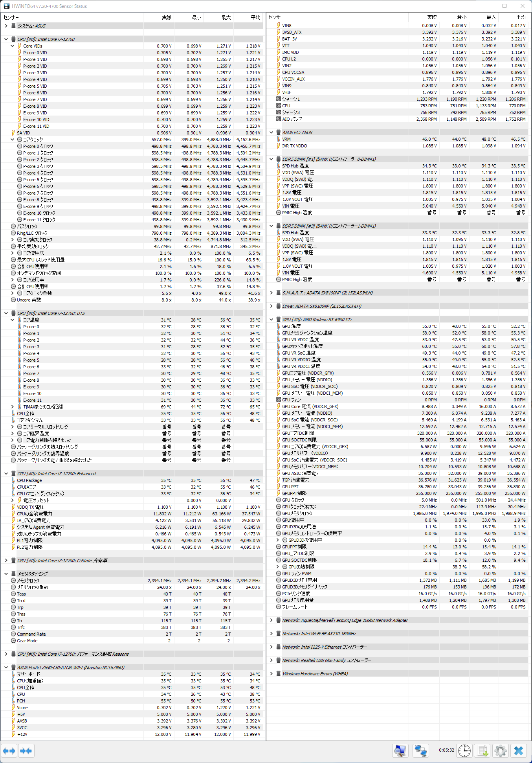This screenshot has height=763, width=532.
Task: Select Network: Aquantia/Marvell FastLinQ Edge header
Action: [397, 620]
